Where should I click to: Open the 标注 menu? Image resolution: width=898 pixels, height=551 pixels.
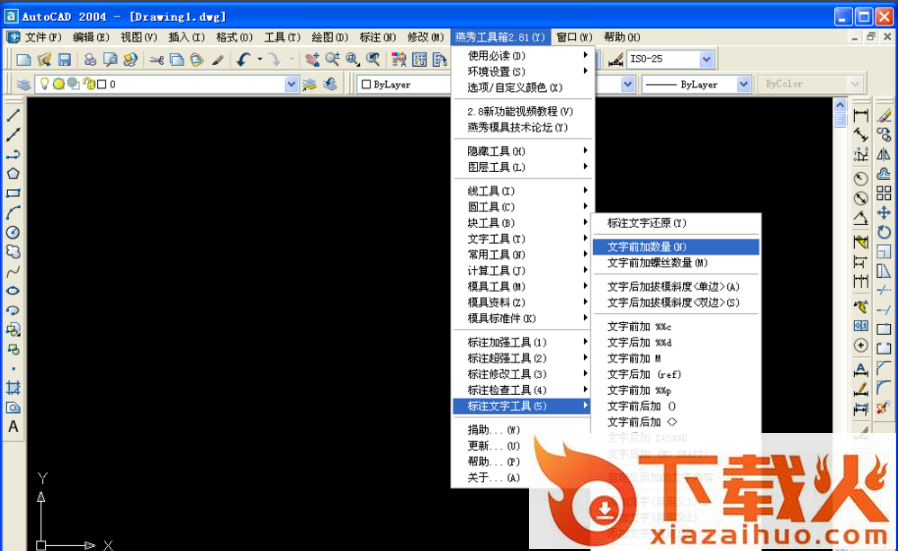point(377,37)
